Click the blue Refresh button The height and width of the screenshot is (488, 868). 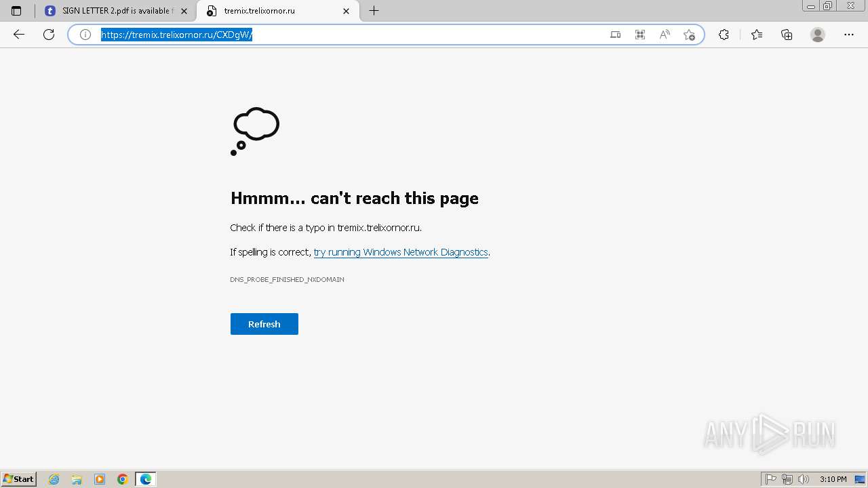click(x=264, y=324)
